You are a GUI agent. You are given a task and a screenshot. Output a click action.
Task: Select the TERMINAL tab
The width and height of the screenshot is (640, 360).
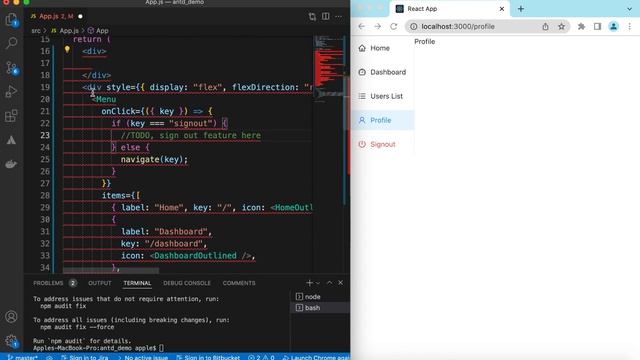tap(137, 283)
